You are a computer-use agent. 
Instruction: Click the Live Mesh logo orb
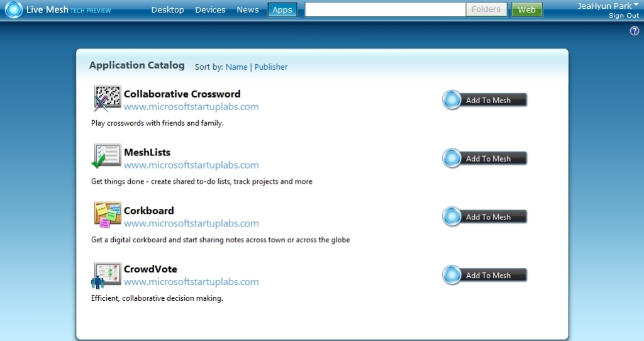pos(14,9)
